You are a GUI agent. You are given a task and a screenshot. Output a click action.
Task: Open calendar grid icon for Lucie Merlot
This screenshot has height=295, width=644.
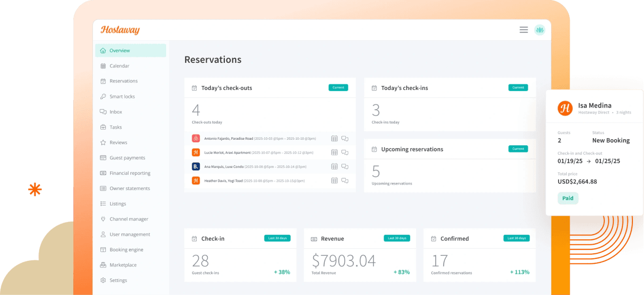pyautogui.click(x=334, y=152)
